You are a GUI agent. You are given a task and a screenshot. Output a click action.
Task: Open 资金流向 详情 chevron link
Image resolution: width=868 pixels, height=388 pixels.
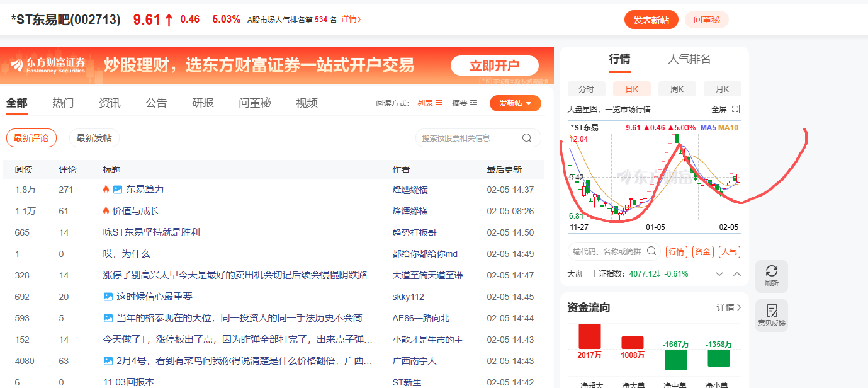(729, 307)
